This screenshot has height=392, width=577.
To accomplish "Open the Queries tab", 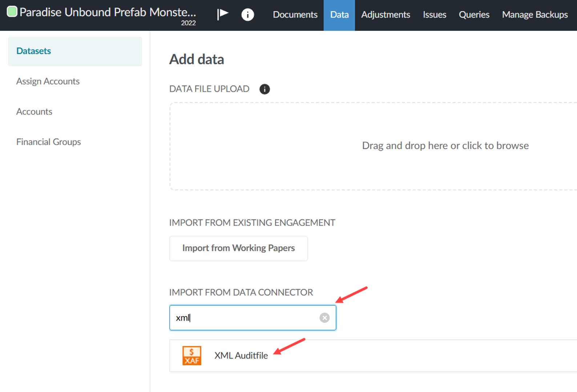I will [x=474, y=15].
